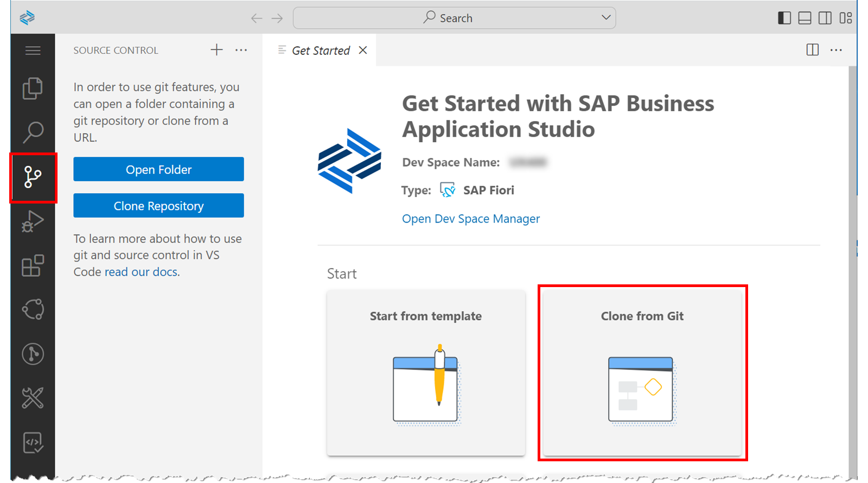Screen dimensions: 868x483
Task: Click the plus icon in Source Control
Action: pos(216,50)
